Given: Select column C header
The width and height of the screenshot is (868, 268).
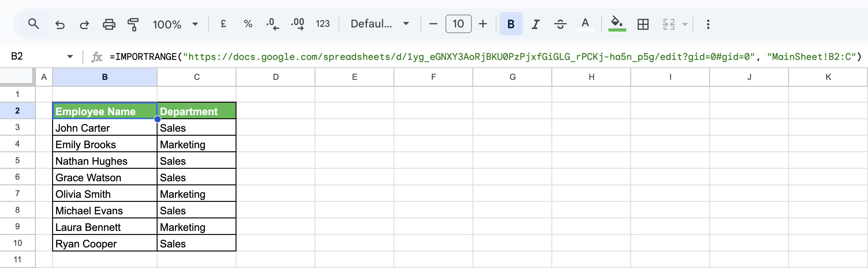Looking at the screenshot, I should [197, 77].
